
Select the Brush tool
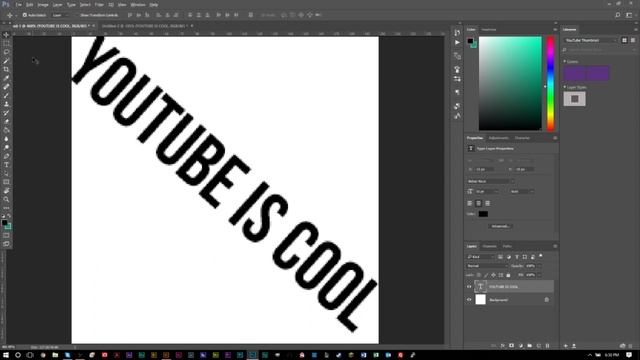pos(6,95)
